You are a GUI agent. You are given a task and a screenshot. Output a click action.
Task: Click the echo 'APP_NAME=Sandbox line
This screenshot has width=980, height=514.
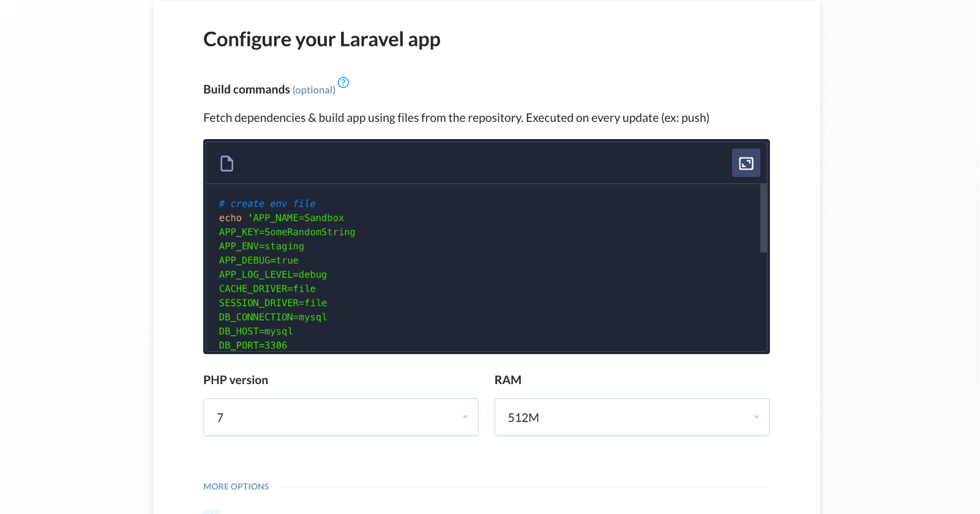click(282, 218)
